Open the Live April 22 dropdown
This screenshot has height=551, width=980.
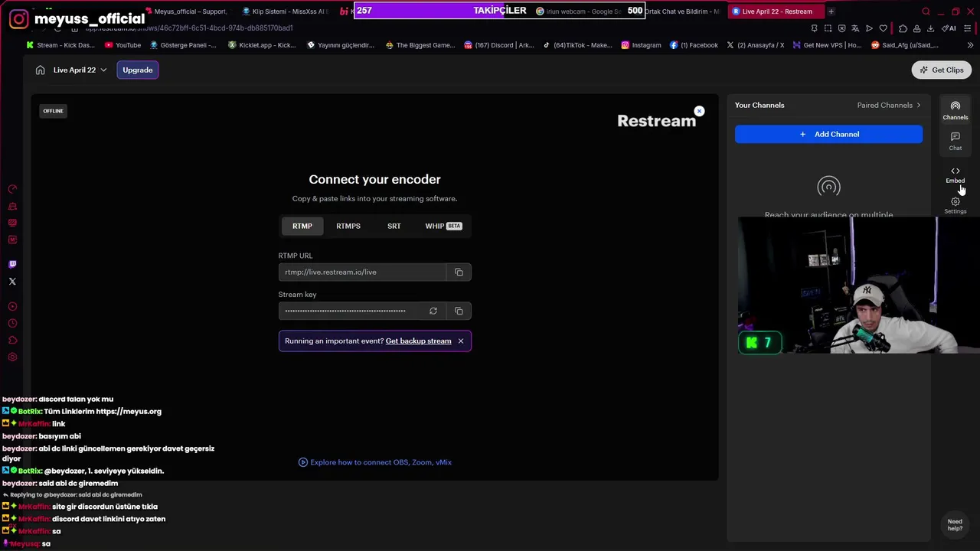pyautogui.click(x=80, y=70)
